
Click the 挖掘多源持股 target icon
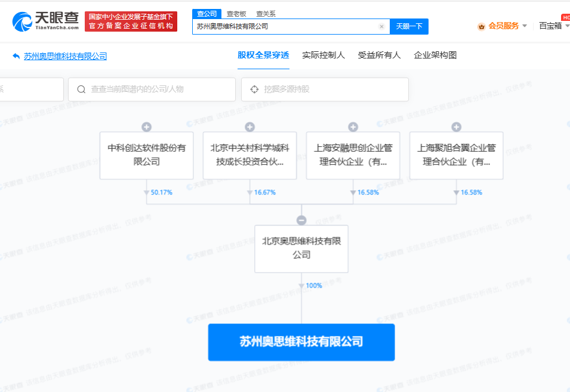pos(254,89)
